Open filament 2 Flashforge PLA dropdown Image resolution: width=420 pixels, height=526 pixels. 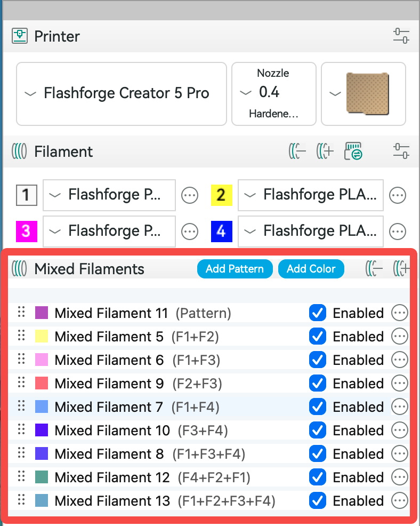pos(311,195)
